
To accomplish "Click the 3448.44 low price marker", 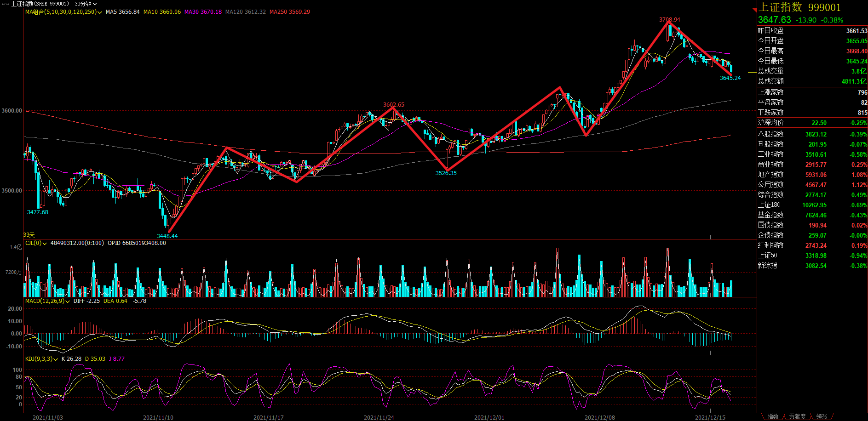I will (167, 236).
